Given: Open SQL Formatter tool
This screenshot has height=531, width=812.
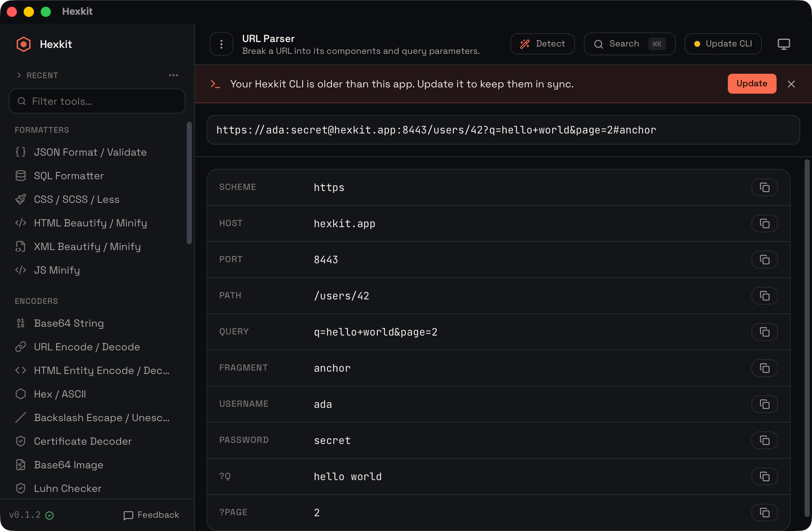Looking at the screenshot, I should (x=97, y=176).
